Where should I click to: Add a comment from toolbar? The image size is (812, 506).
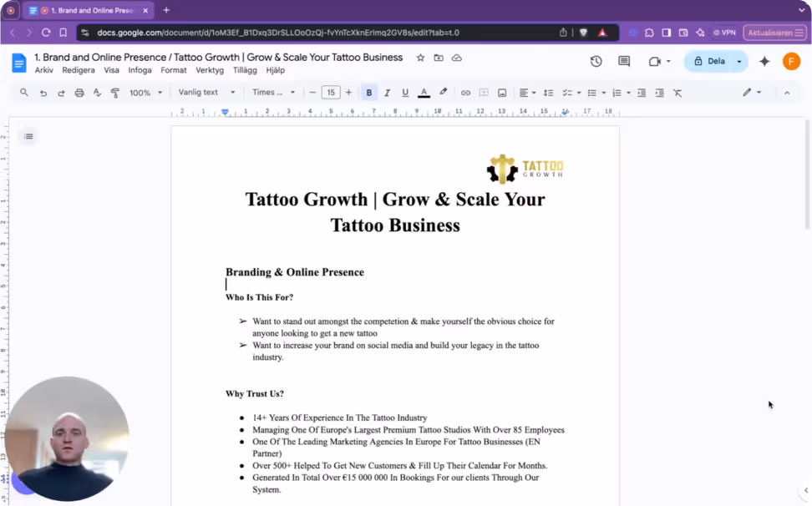click(x=484, y=94)
